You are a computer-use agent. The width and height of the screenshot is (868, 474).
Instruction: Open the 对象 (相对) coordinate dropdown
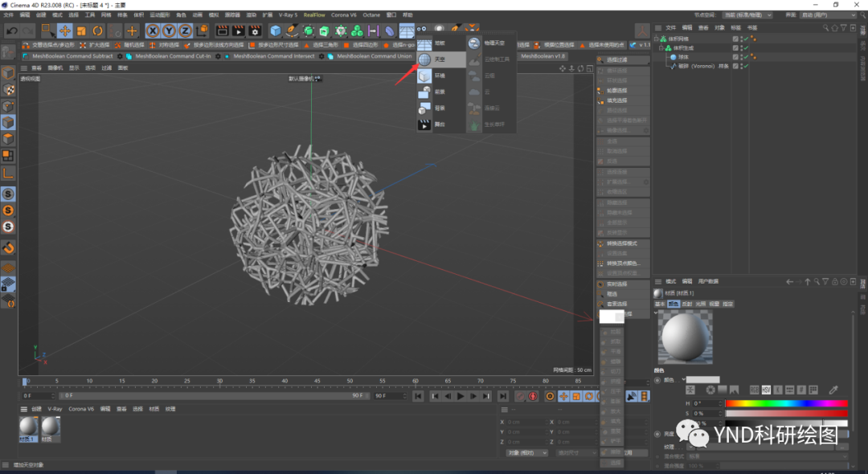tap(526, 453)
